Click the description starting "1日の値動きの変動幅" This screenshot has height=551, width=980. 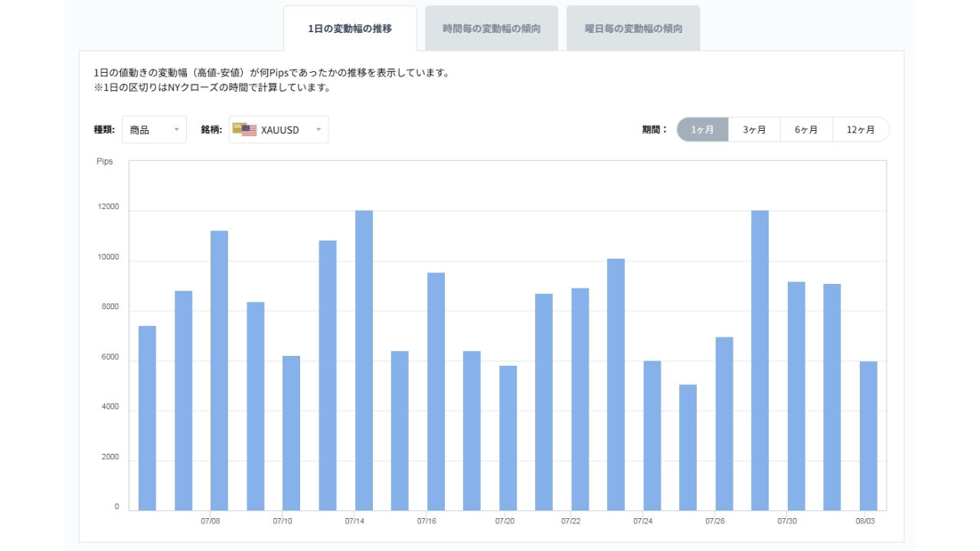click(271, 73)
